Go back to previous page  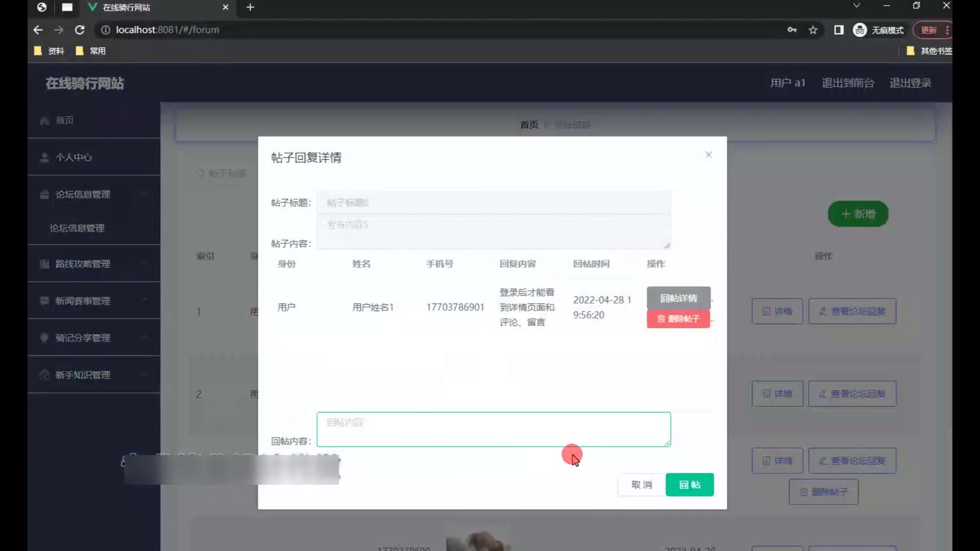coord(38,30)
